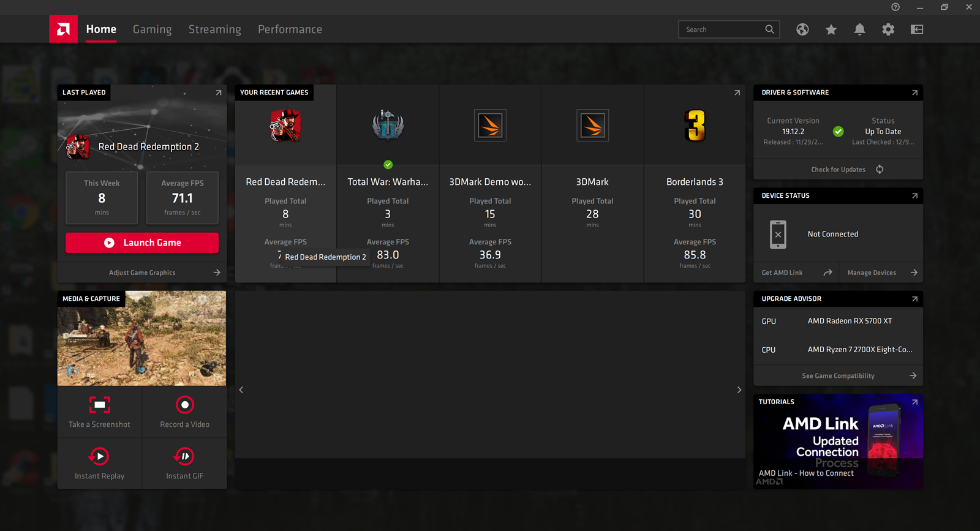Expand the Device Status panel
Screen dimensions: 980x531
point(914,196)
